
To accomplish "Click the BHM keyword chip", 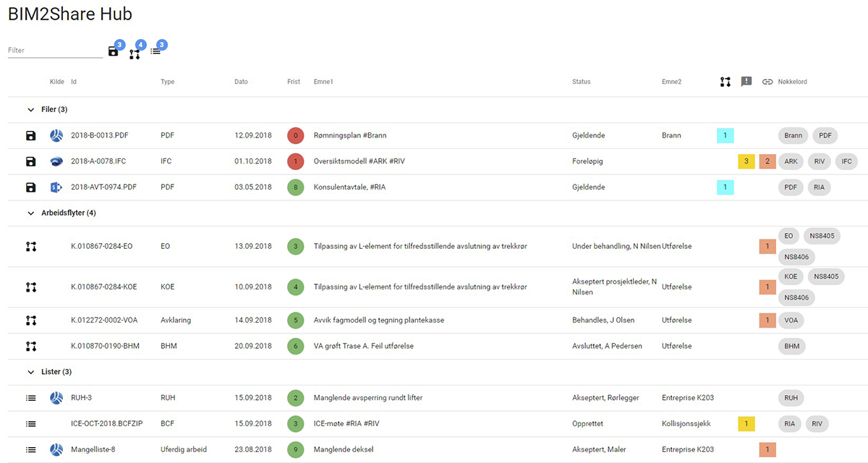I will click(792, 346).
